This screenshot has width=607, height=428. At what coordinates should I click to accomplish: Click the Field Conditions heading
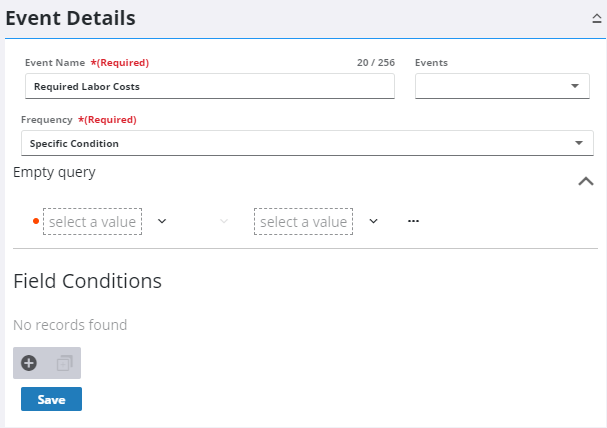coord(87,281)
